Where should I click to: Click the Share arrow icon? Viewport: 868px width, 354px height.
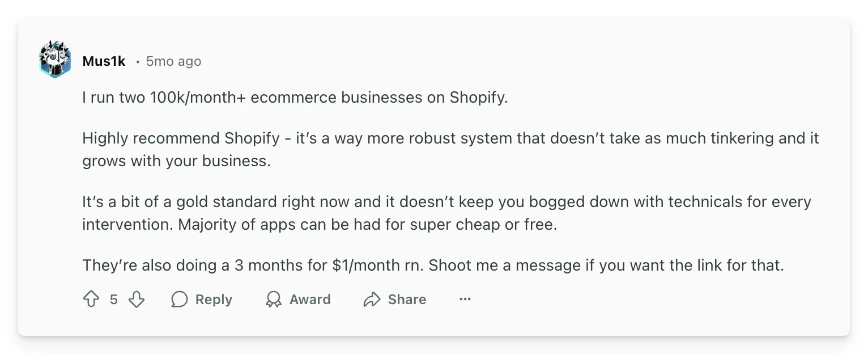[x=373, y=299]
